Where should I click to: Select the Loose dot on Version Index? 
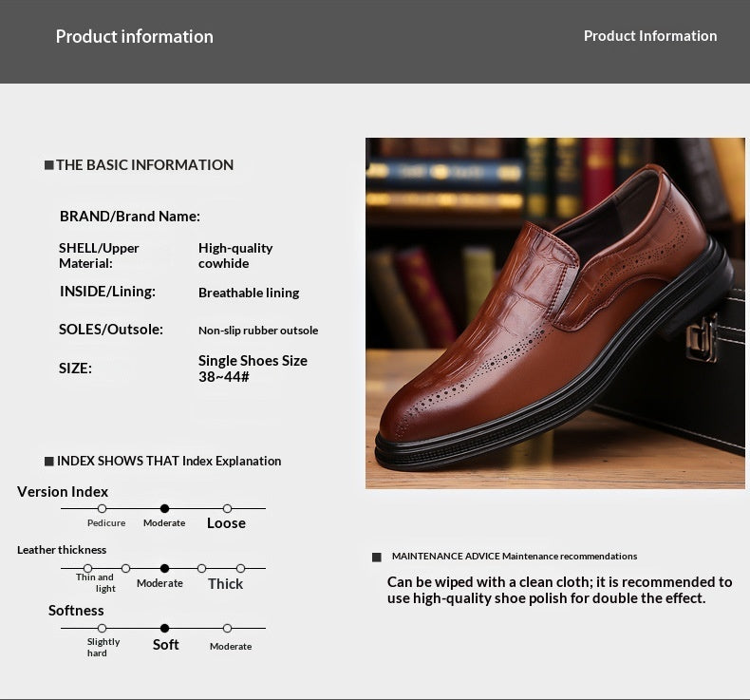227,508
